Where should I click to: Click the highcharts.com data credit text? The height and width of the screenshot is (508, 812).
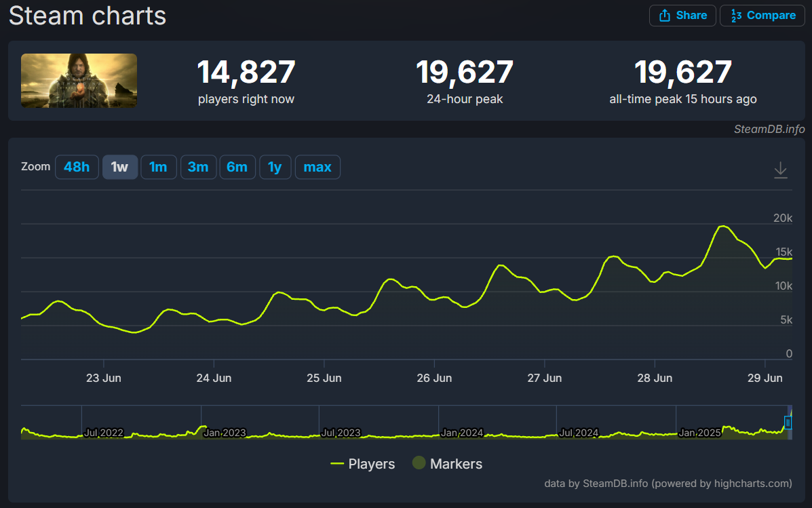tap(668, 484)
